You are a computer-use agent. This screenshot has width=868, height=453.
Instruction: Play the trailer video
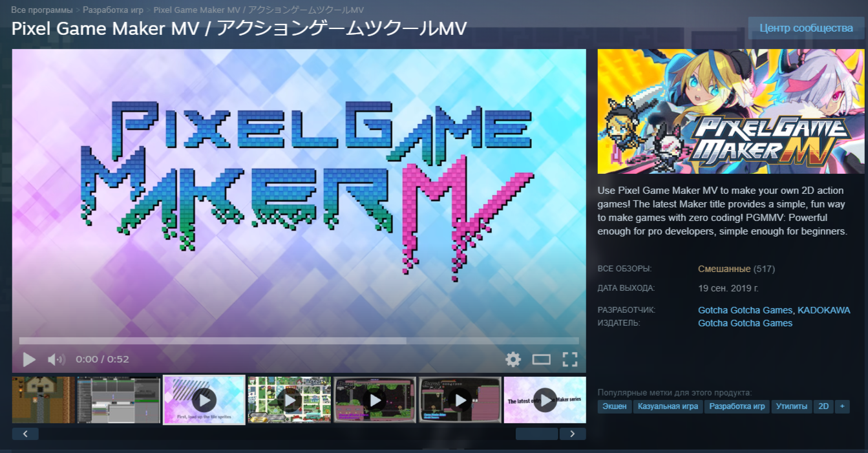point(29,359)
